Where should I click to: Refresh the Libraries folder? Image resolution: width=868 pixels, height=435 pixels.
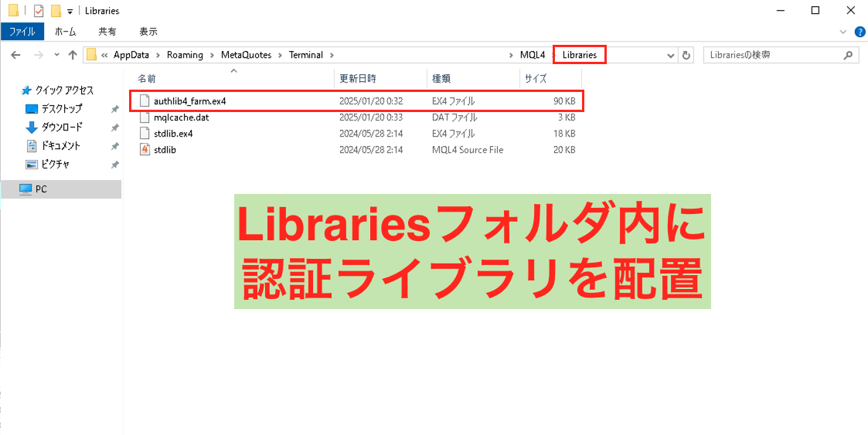point(686,56)
